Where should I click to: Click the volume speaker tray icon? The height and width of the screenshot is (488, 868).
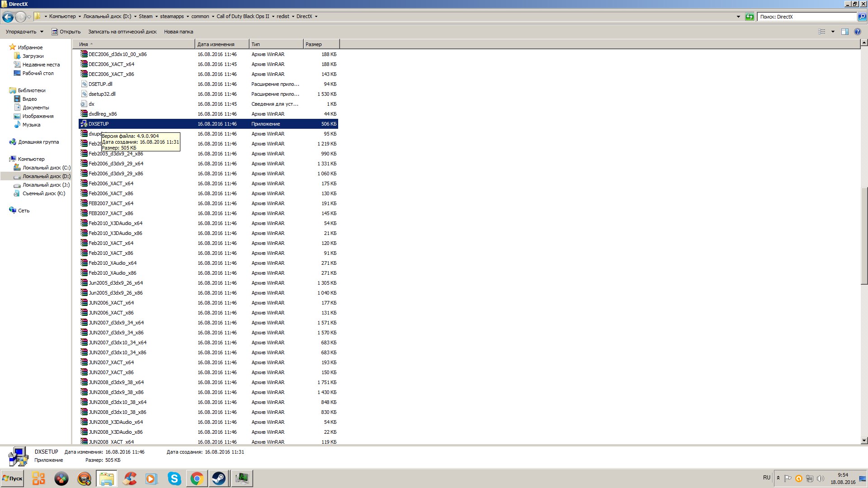[x=821, y=479]
